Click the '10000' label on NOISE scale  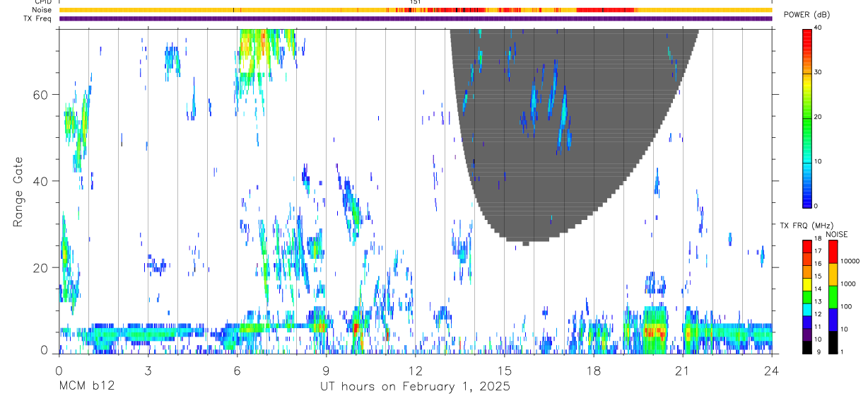[x=850, y=262]
